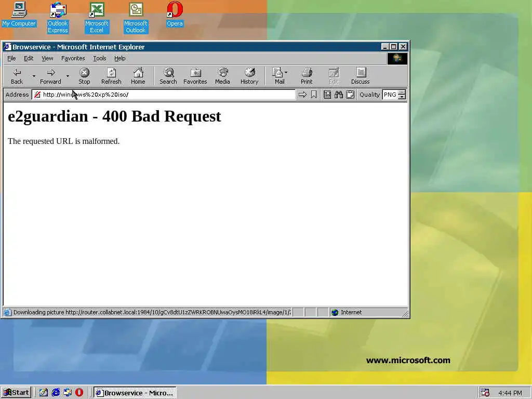This screenshot has height=399, width=532.
Task: Increase Quality with the up spinner
Action: point(402,92)
